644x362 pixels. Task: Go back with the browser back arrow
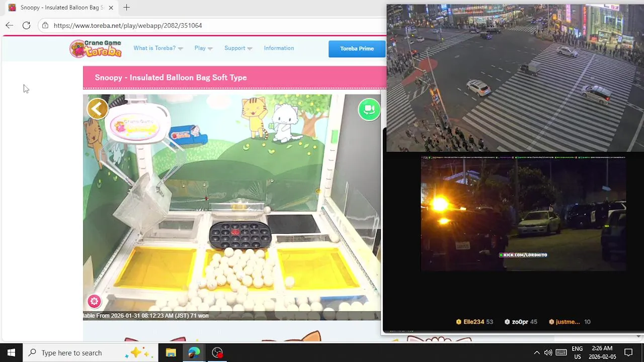10,25
